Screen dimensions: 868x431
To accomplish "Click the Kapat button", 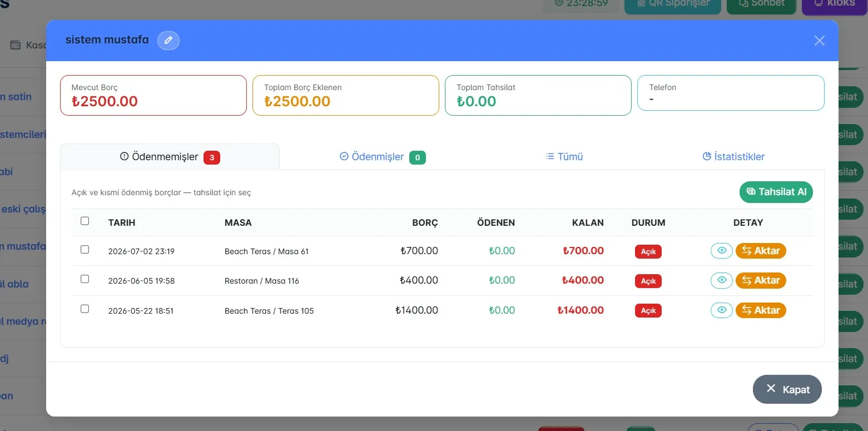I will click(787, 389).
